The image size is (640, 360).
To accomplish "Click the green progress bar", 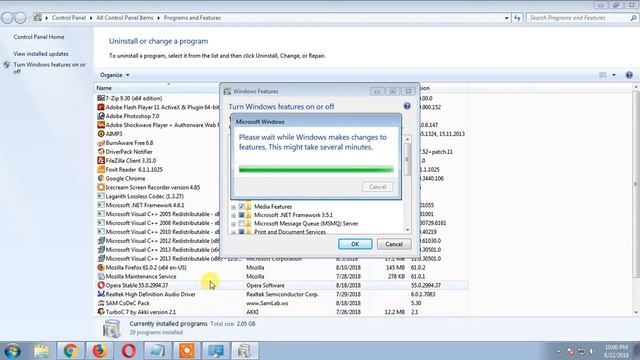I will click(x=316, y=169).
